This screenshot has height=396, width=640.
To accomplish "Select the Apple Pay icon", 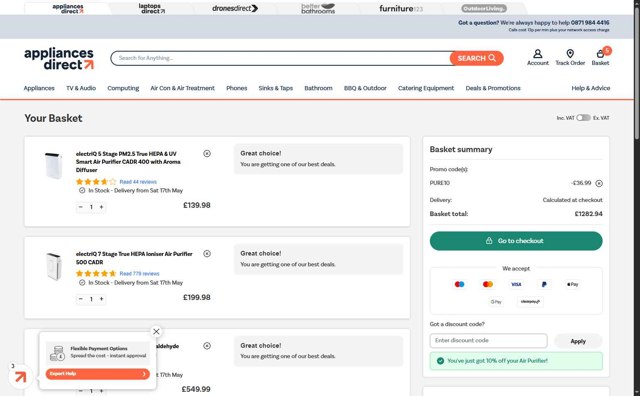I will click(x=572, y=284).
